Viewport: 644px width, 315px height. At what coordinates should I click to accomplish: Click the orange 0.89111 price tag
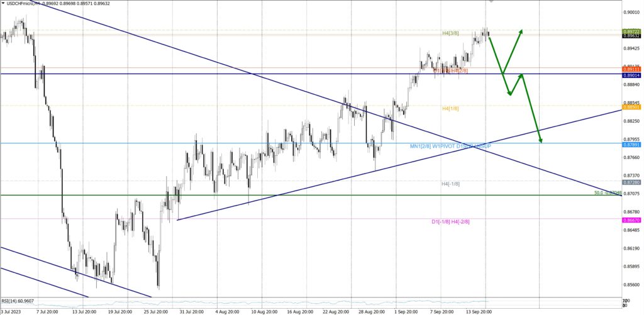tap(631, 69)
